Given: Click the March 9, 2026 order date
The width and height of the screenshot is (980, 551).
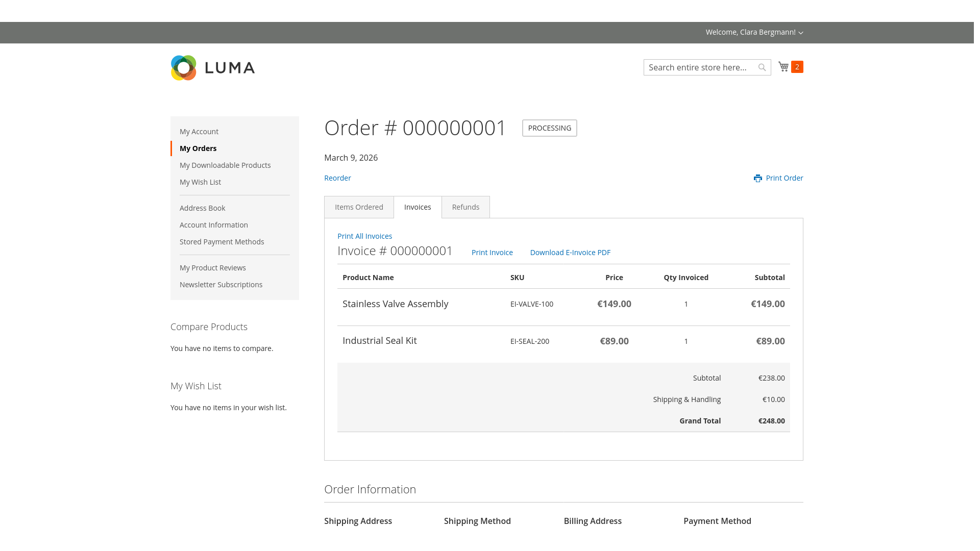Looking at the screenshot, I should [351, 158].
